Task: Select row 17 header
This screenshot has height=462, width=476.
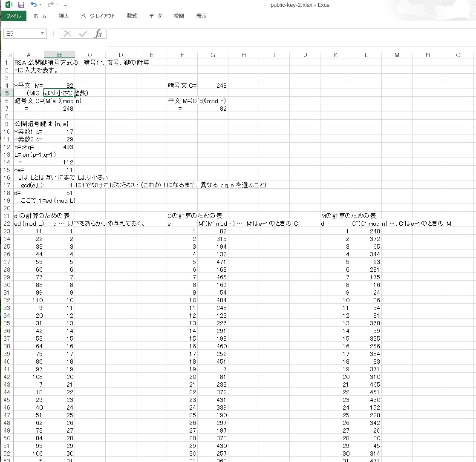Action: [x=7, y=185]
